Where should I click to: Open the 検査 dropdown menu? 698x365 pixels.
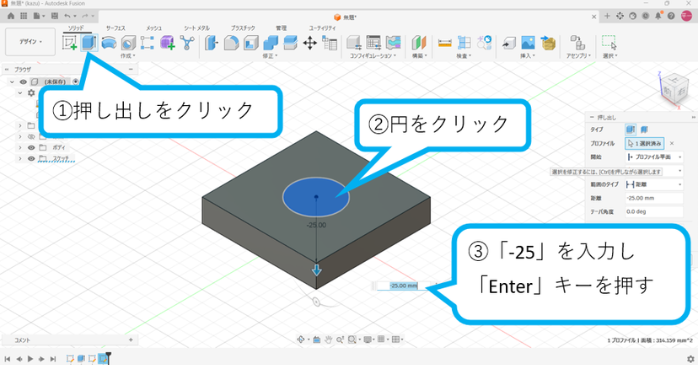(x=463, y=56)
